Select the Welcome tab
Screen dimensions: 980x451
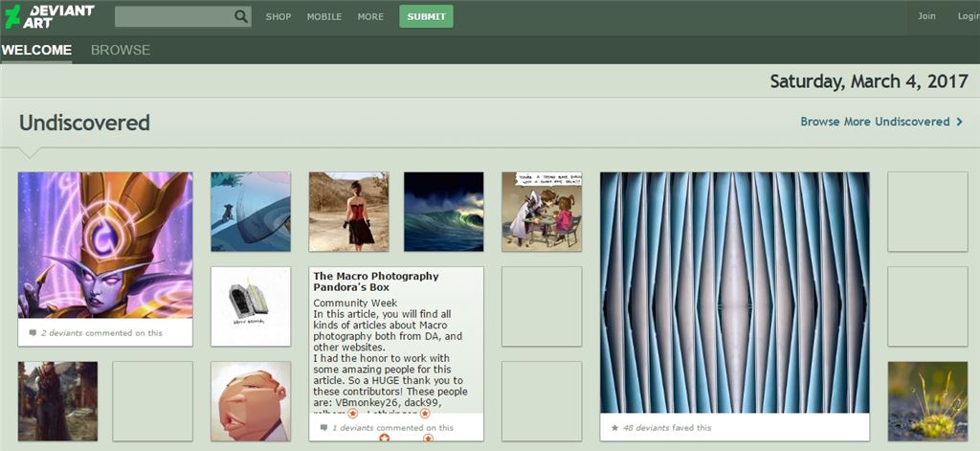36,50
